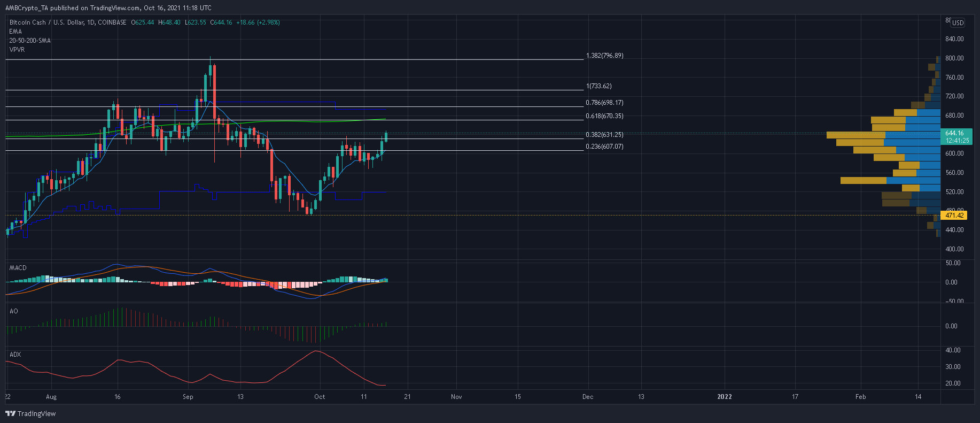Click the 2022 label on the time axis
The width and height of the screenshot is (980, 423).
coord(725,397)
